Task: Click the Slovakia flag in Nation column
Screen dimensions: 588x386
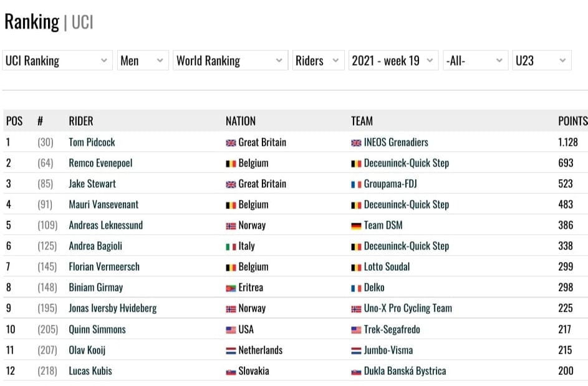Action: tap(231, 372)
